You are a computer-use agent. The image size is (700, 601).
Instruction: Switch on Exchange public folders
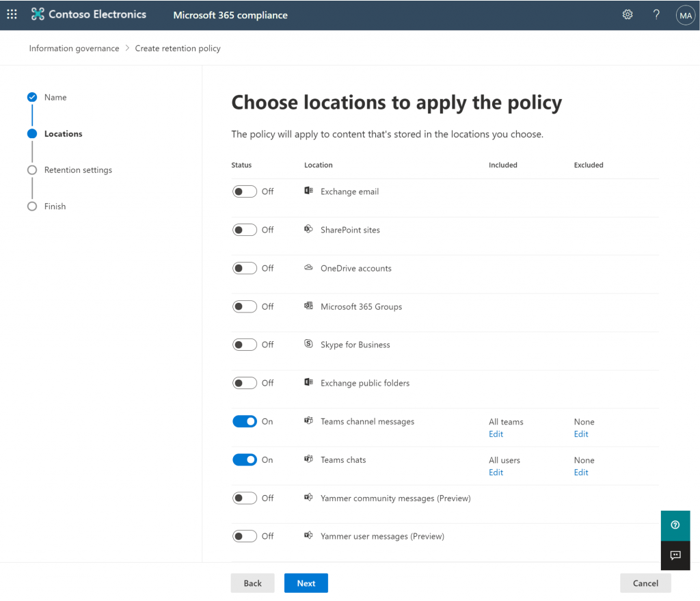coord(245,383)
